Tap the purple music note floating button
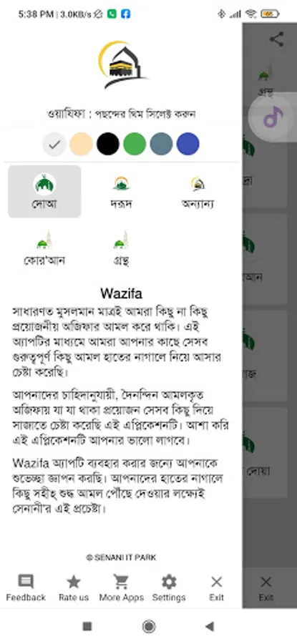Screen dimensions: 297x644 (x=273, y=117)
